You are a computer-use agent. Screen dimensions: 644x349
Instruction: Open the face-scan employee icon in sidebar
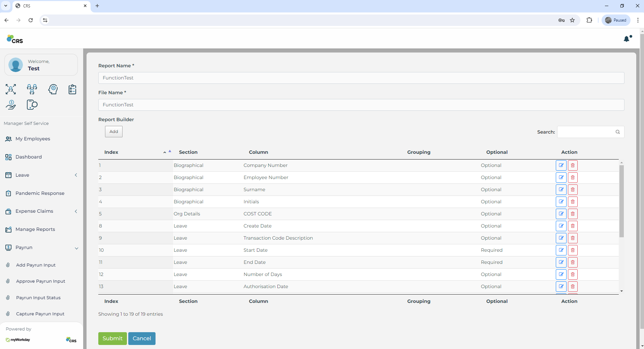11,89
